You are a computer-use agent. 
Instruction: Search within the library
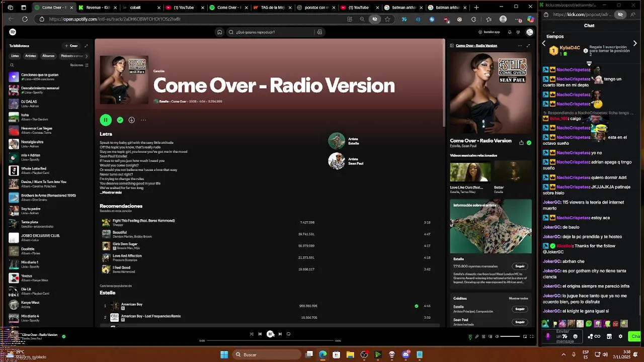[12, 65]
